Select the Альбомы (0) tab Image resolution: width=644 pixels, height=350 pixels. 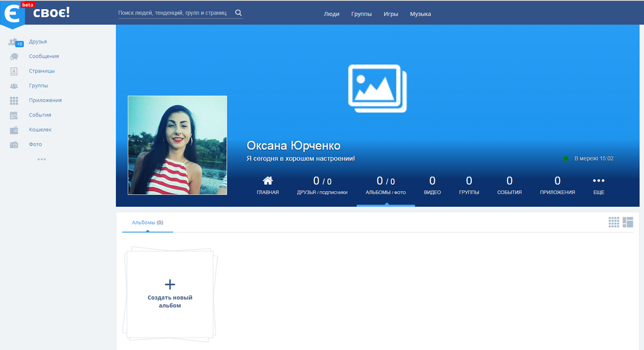(148, 222)
